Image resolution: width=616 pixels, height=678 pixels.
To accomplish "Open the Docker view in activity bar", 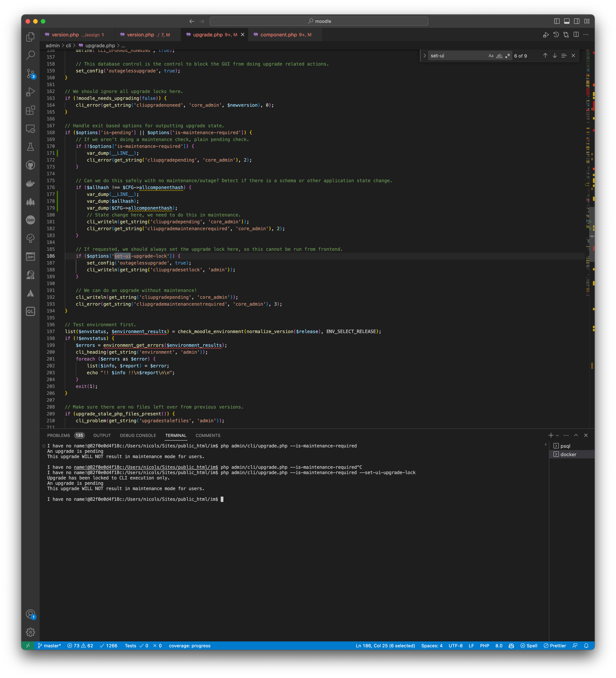I will pyautogui.click(x=30, y=183).
